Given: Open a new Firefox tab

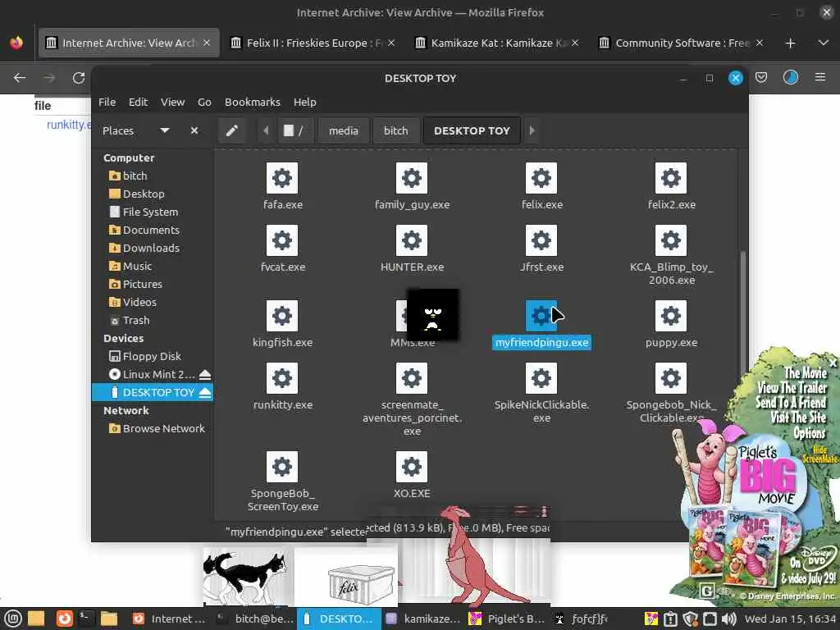Looking at the screenshot, I should point(790,43).
